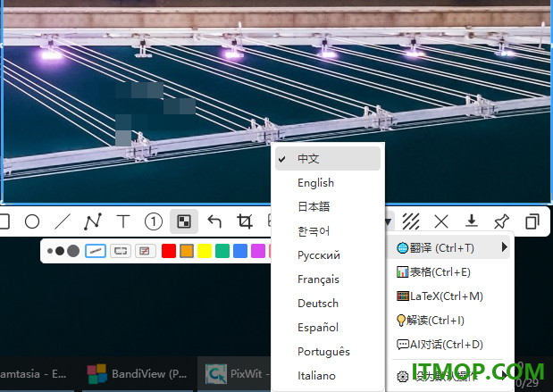Pick the magenta color swatch

pyautogui.click(x=258, y=251)
